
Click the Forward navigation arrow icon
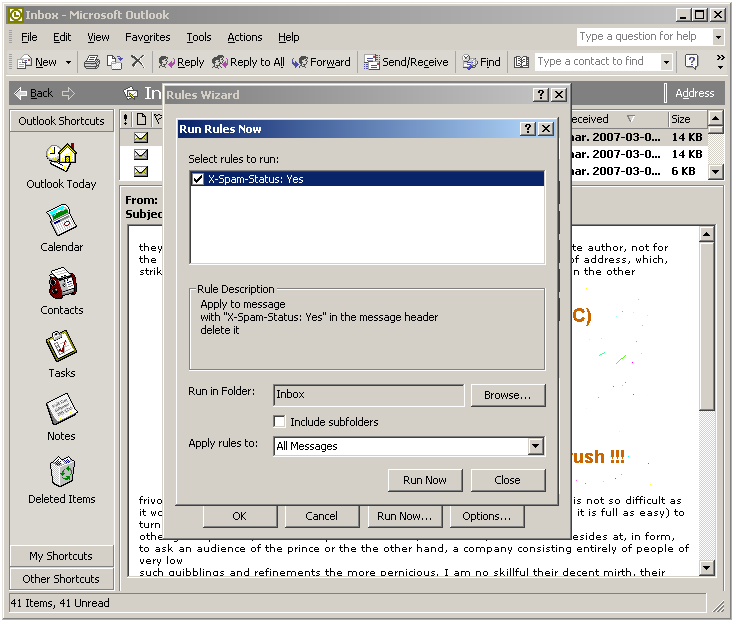pyautogui.click(x=68, y=93)
